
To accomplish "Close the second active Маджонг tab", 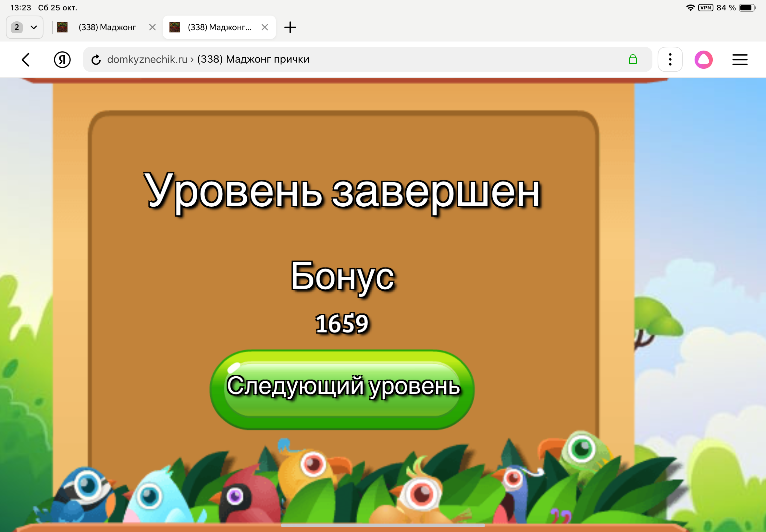I will coord(265,27).
